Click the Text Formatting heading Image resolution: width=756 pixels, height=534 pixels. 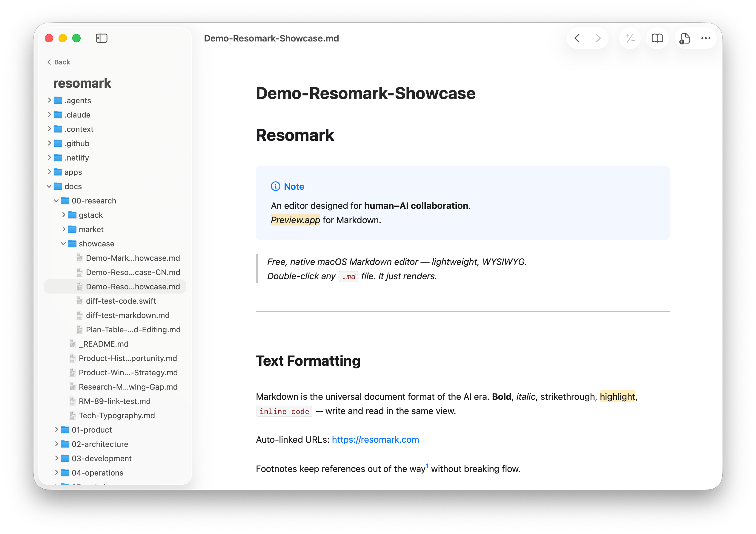[308, 361]
